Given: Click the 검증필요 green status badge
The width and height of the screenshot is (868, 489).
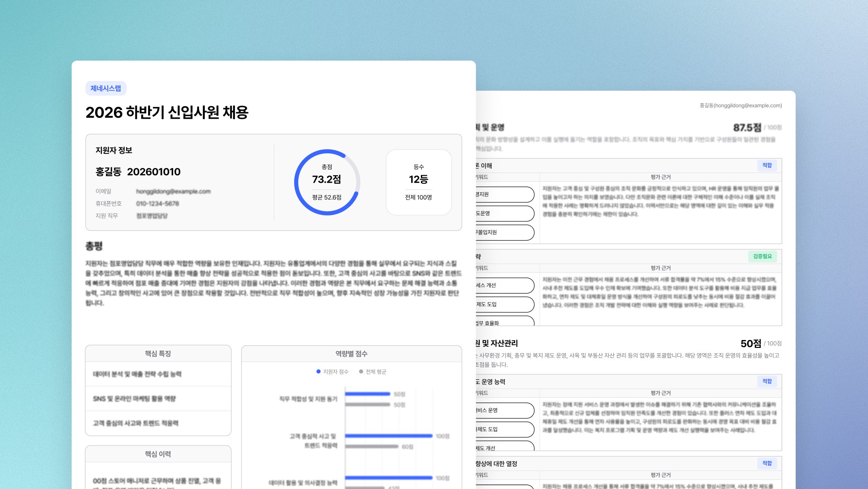Looking at the screenshot, I should tap(762, 256).
